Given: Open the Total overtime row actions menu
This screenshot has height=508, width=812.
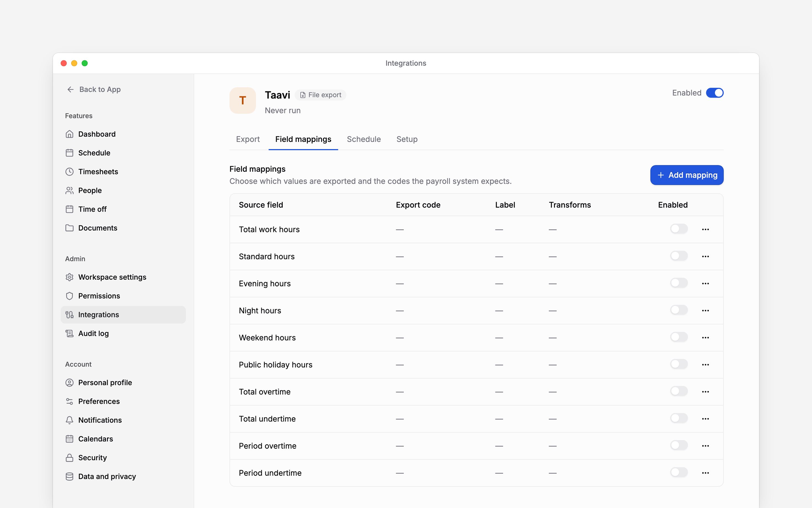Looking at the screenshot, I should (x=705, y=392).
